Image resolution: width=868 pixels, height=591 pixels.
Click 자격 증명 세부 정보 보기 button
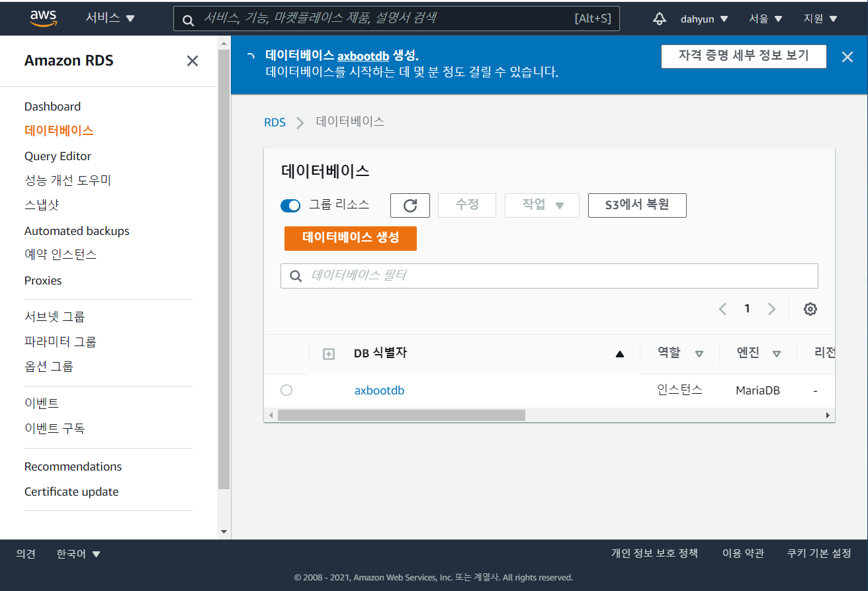pyautogui.click(x=744, y=56)
